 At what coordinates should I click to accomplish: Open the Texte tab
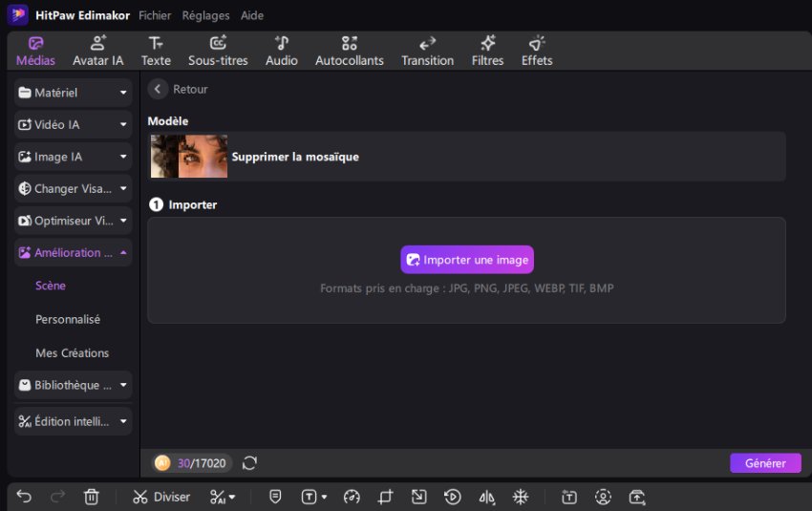tap(156, 52)
